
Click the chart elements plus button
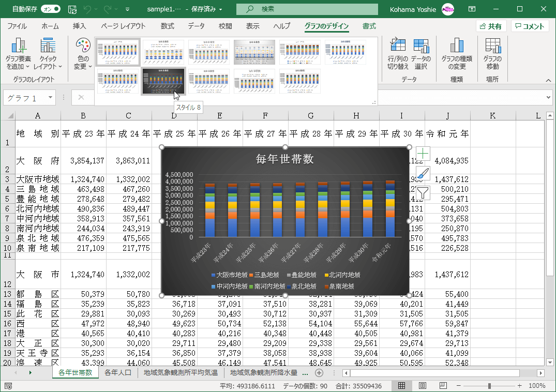point(423,154)
